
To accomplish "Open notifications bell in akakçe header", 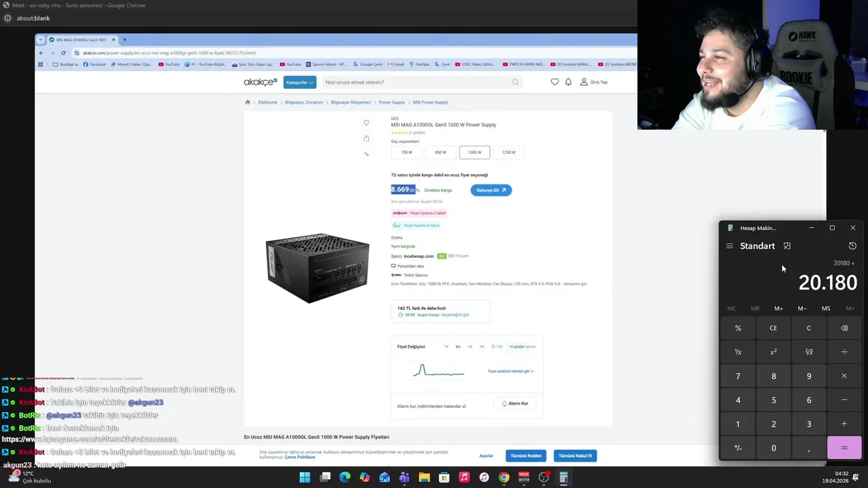I will pyautogui.click(x=568, y=82).
